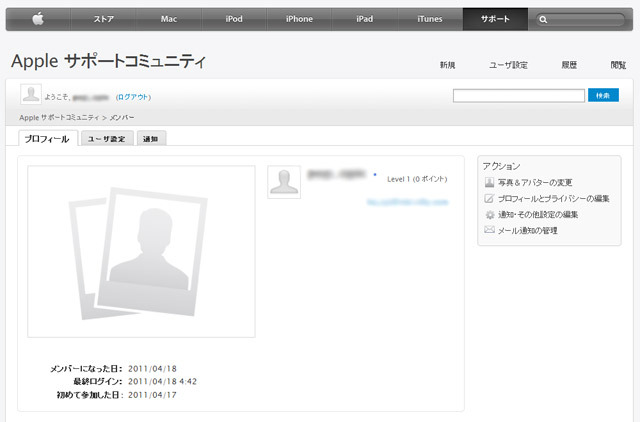
Task: Click the small avatar next to ようこそ
Action: pos(31,94)
